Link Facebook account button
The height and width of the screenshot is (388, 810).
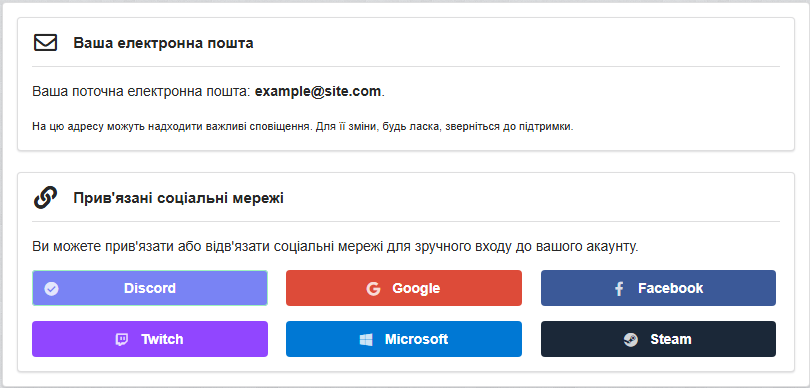pyautogui.click(x=658, y=288)
